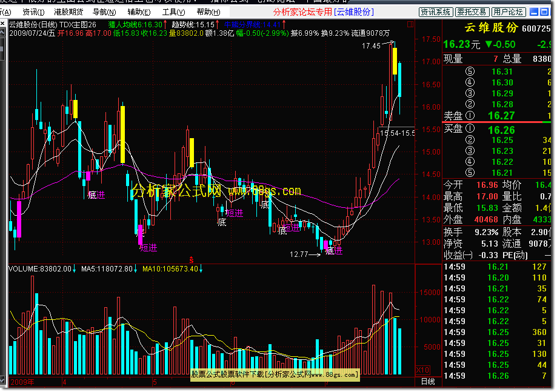Click the 资讯系统 button
Viewport: 557px width, 392px height.
tap(436, 12)
